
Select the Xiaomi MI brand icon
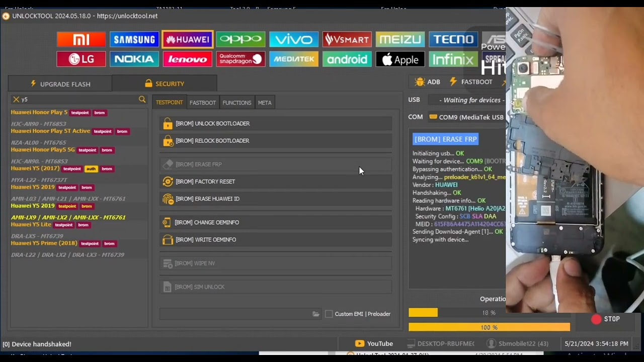pyautogui.click(x=81, y=39)
